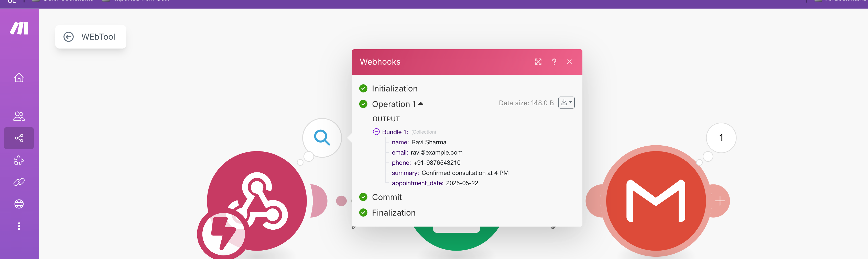The image size is (868, 259).
Task: Click the green check beside Operation 1
Action: (363, 104)
